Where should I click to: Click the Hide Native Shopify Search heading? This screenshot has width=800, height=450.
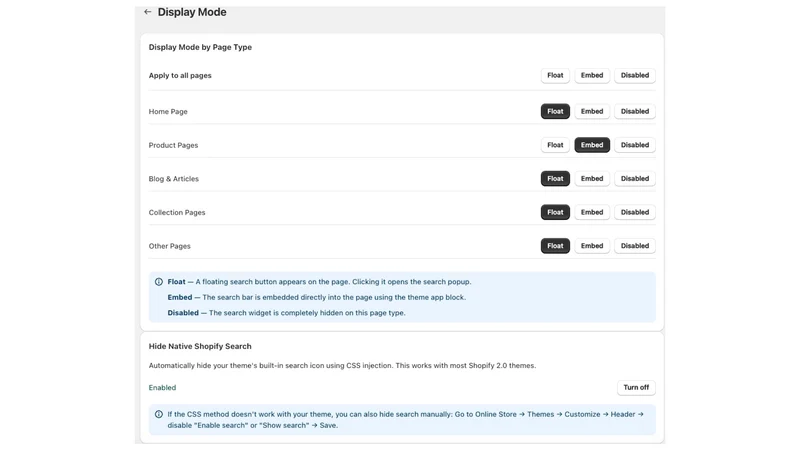pyautogui.click(x=200, y=346)
